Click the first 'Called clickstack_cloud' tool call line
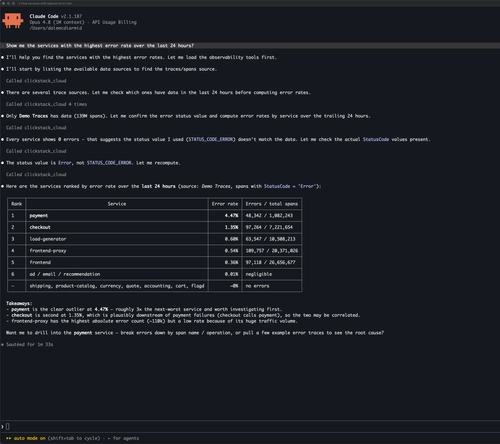The width and height of the screenshot is (500, 444). click(36, 81)
